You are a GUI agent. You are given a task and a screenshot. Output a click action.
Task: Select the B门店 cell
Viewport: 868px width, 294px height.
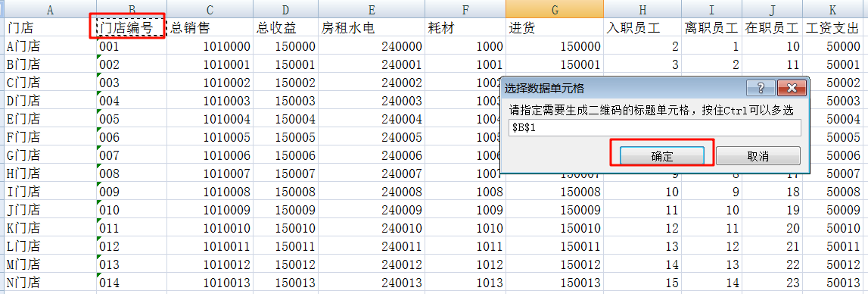click(51, 64)
